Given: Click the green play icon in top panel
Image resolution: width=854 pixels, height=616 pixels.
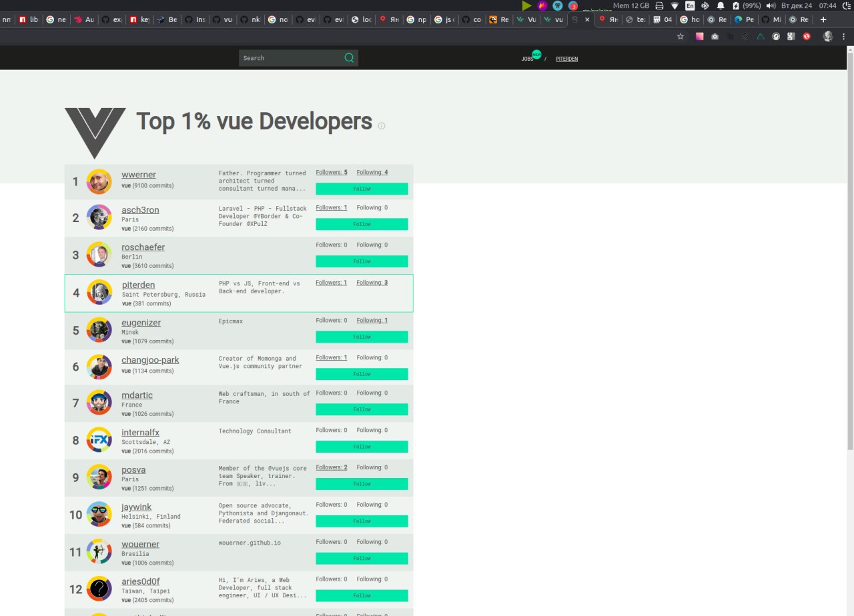Looking at the screenshot, I should (x=527, y=5).
